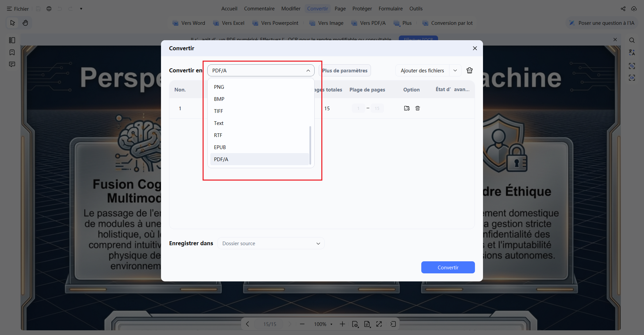Click the page range end field
The height and width of the screenshot is (335, 644).
[377, 108]
